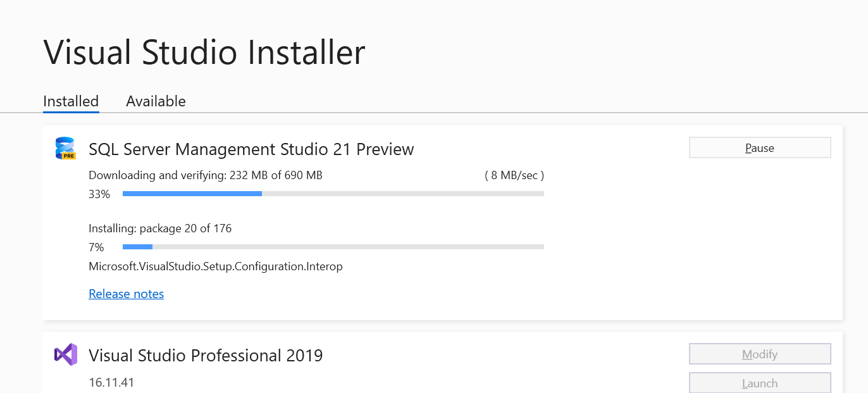Screen dimensions: 868x393
Task: Click the SQL Server Management Studio preview icon
Action: [65, 149]
